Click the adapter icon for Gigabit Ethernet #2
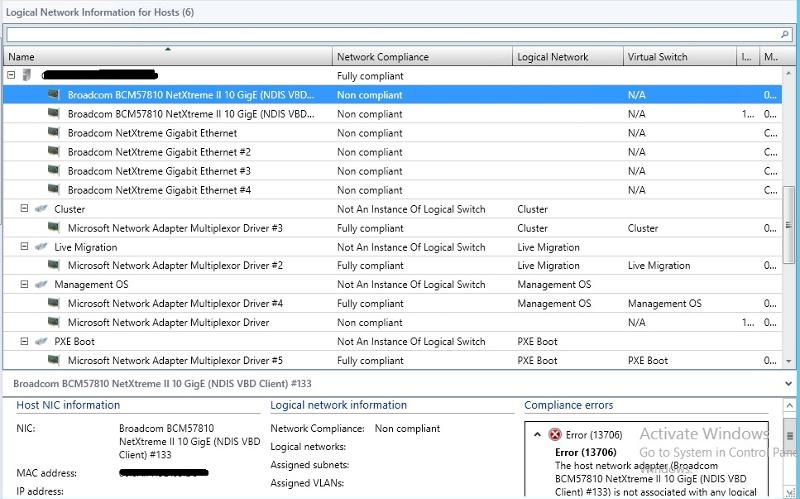800x499 pixels. pos(54,151)
